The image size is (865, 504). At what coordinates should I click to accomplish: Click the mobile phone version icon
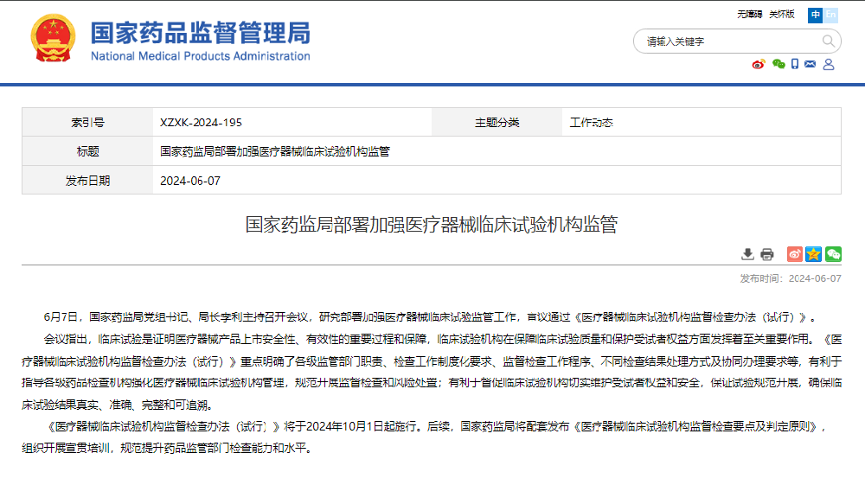795,64
